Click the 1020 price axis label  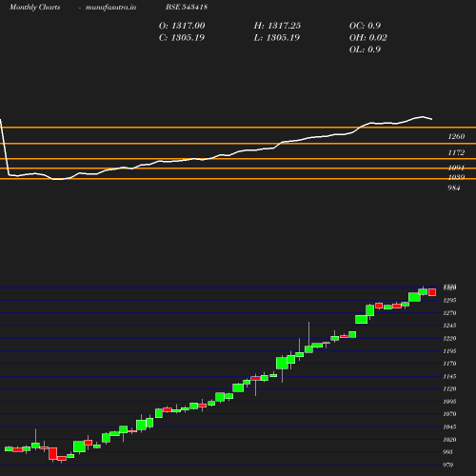click(x=449, y=440)
